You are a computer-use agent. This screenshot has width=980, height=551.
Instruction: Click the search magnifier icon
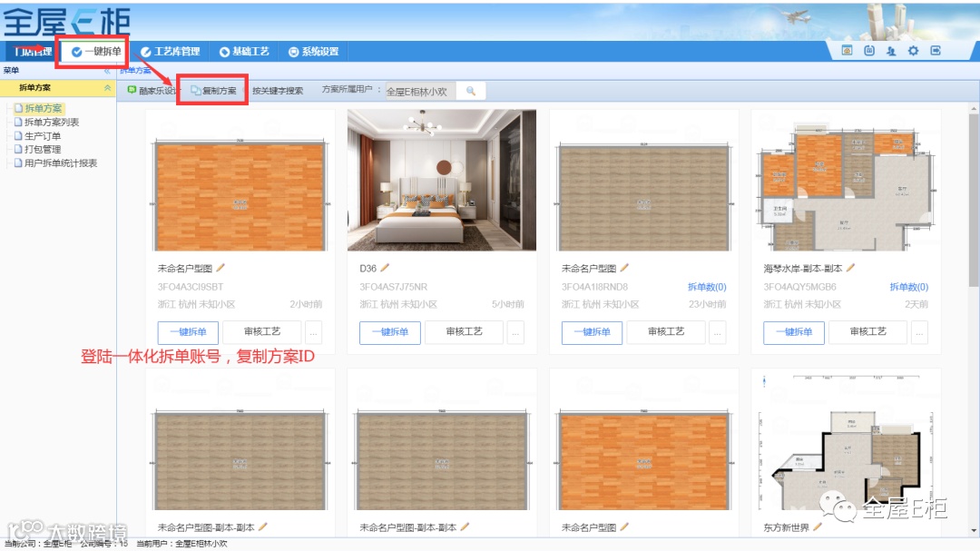[x=471, y=92]
